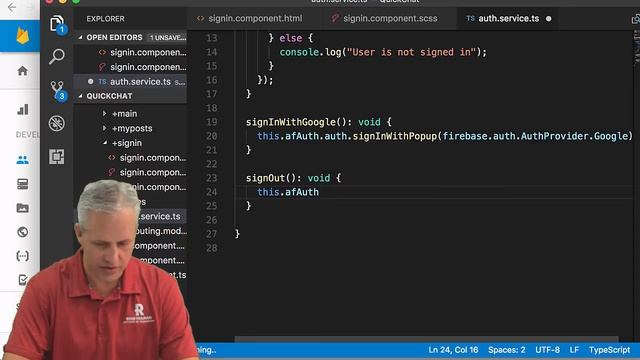Open the Debug activity bar icon
Screen dimensions: 640x360
tap(57, 123)
